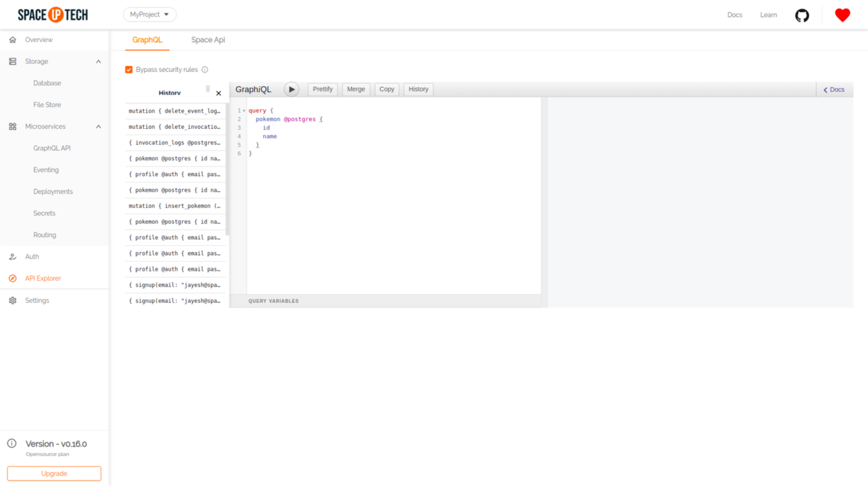Close the History panel with X

pyautogui.click(x=218, y=94)
